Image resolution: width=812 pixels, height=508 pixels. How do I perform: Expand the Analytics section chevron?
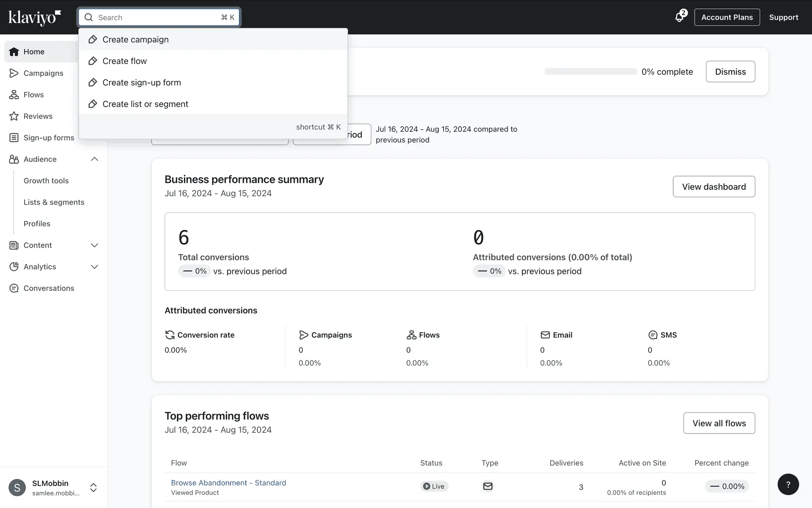pos(94,267)
